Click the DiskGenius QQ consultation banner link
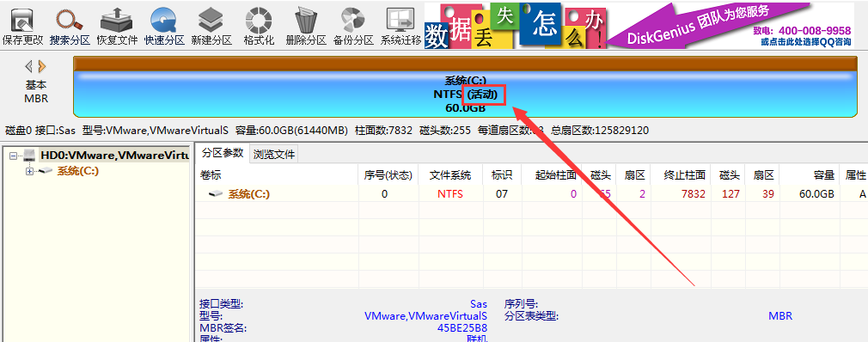Viewport: 868px width, 342px height. coord(805,41)
